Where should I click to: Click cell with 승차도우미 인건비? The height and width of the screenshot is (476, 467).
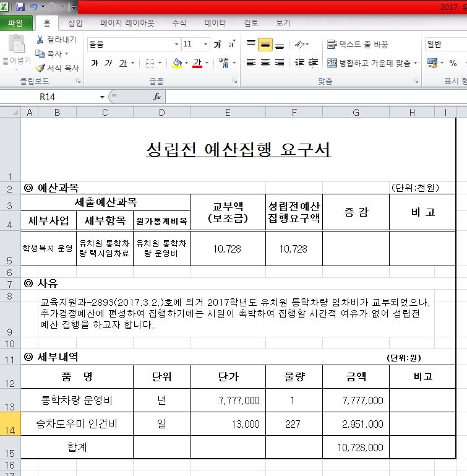pos(77,424)
